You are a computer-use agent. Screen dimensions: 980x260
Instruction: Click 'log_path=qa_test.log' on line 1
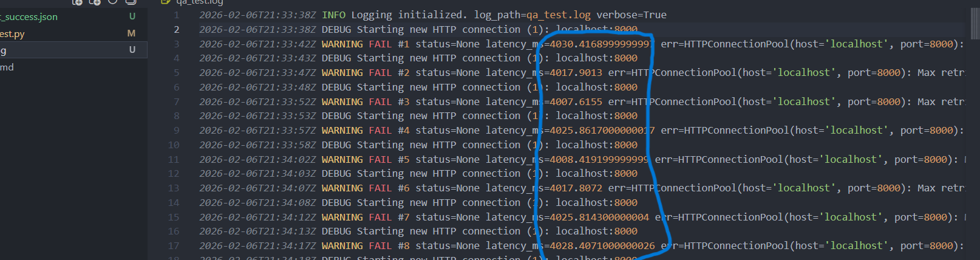click(533, 15)
